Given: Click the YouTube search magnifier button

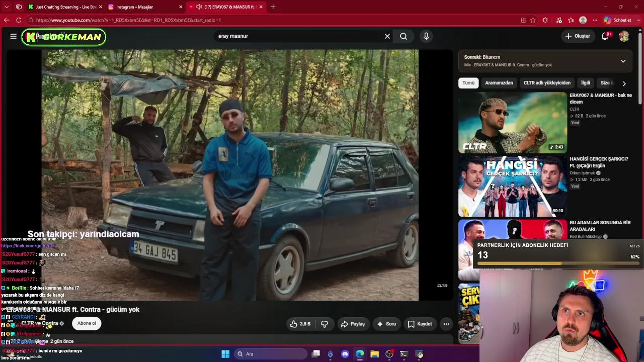Looking at the screenshot, I should tap(404, 36).
